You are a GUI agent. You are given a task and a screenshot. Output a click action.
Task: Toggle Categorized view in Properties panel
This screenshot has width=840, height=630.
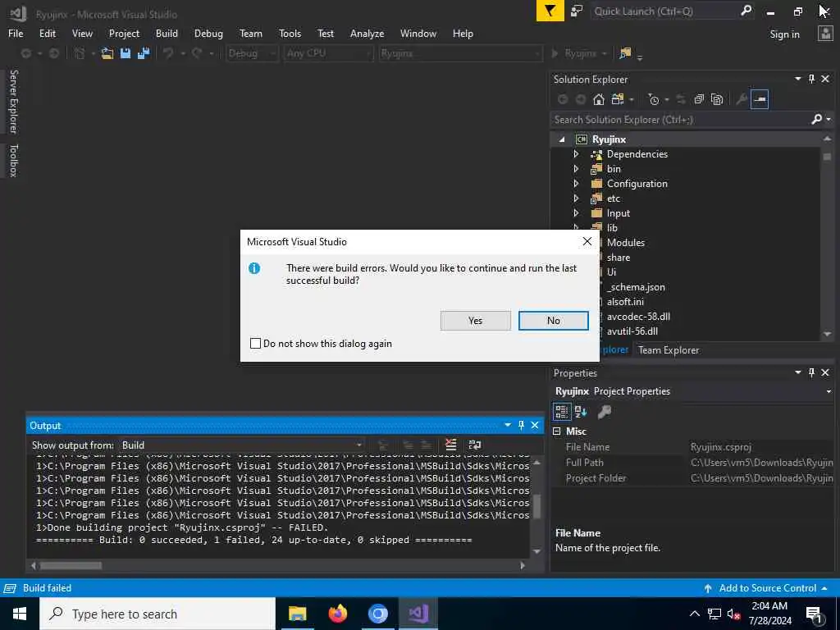pos(561,412)
